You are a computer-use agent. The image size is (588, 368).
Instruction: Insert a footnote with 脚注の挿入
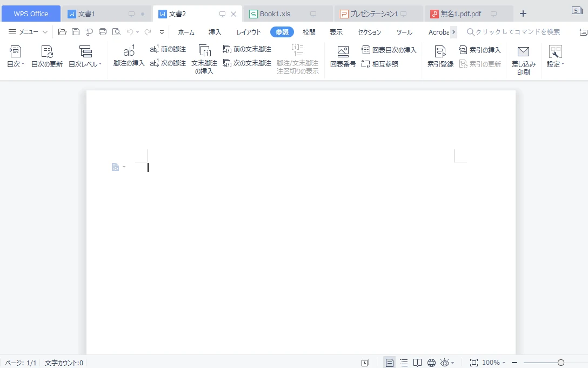click(x=129, y=56)
